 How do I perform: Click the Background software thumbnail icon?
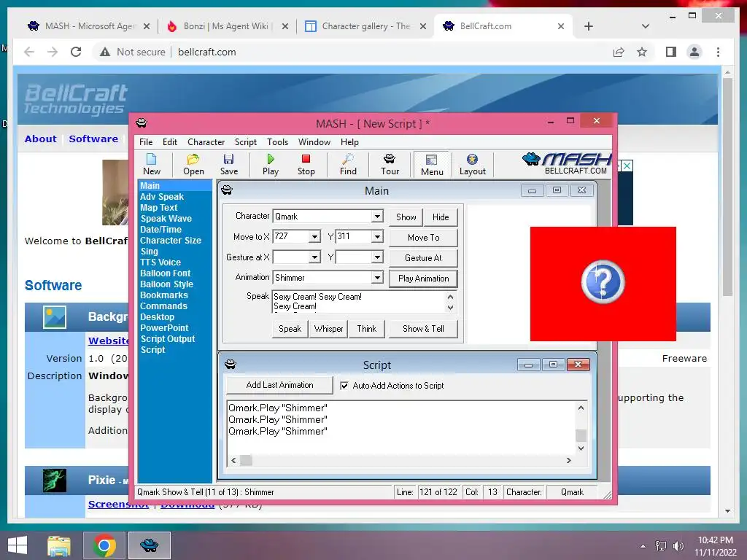pos(54,317)
